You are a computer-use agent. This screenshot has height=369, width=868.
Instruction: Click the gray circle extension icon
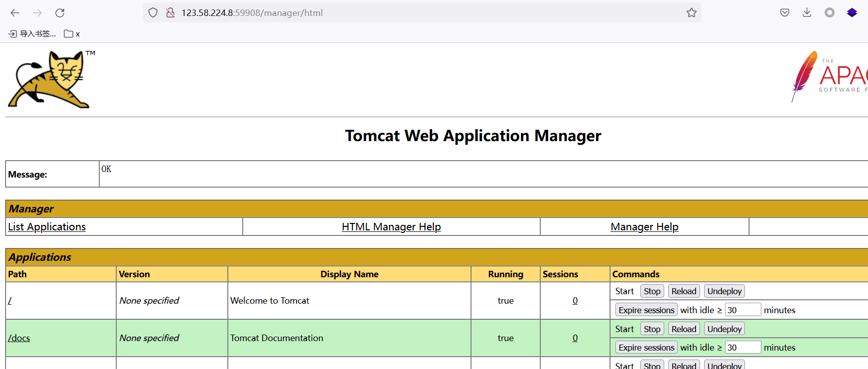(x=830, y=13)
